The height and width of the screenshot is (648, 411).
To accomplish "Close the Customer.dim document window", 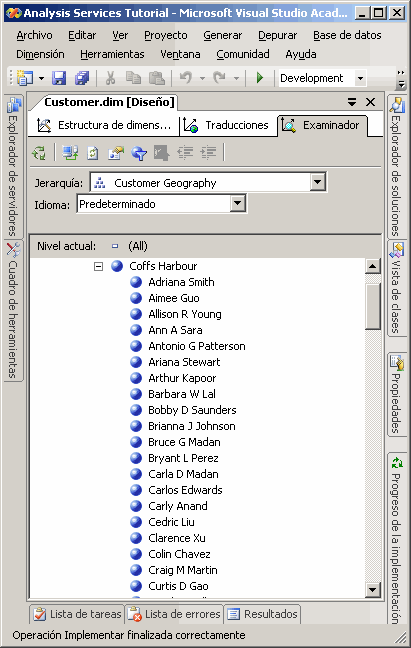I will click(x=371, y=102).
